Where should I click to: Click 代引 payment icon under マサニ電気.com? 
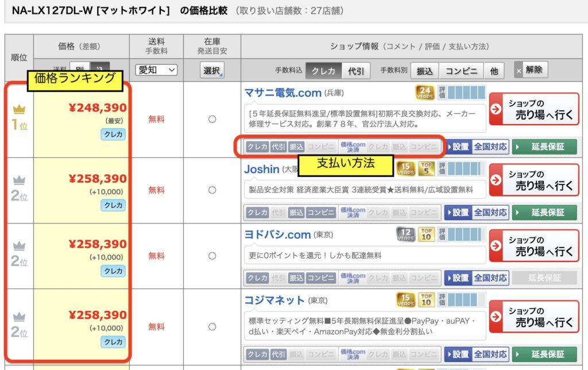tap(278, 147)
